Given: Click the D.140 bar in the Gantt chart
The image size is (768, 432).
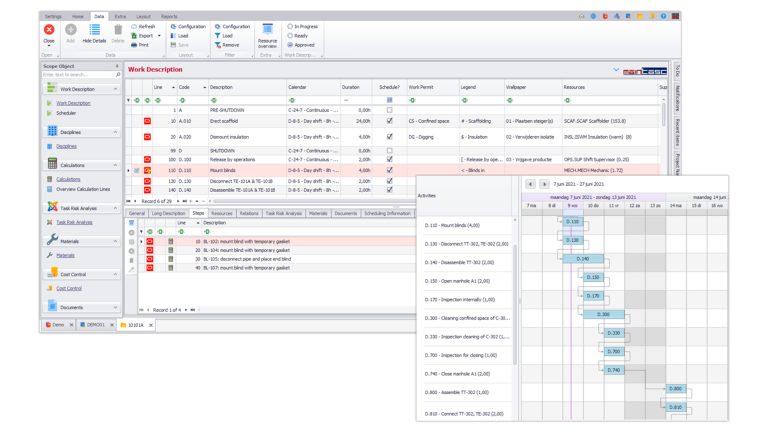Looking at the screenshot, I should point(583,259).
